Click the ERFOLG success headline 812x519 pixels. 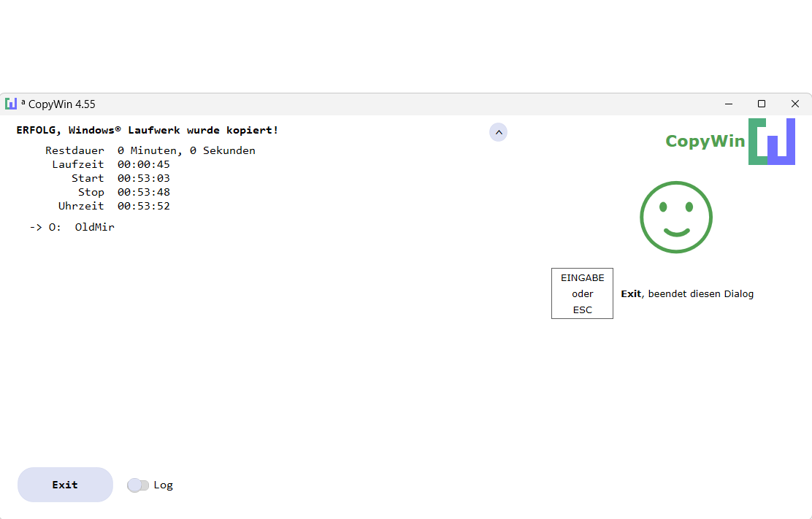147,130
